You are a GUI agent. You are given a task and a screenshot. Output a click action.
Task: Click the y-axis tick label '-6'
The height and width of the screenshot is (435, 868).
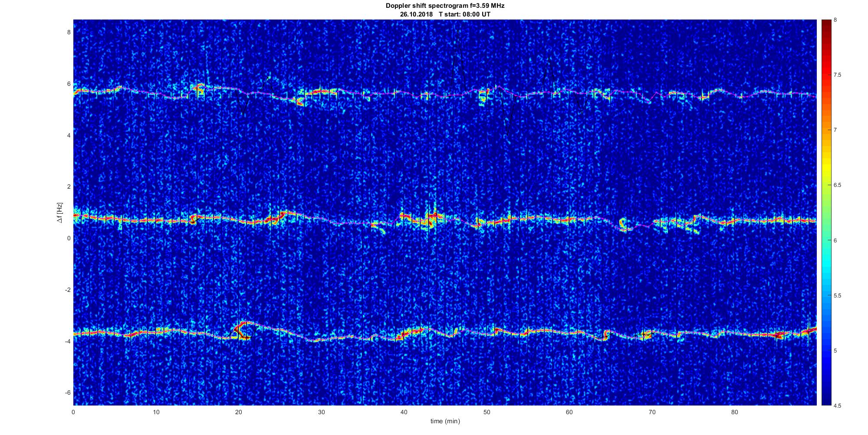coord(68,392)
